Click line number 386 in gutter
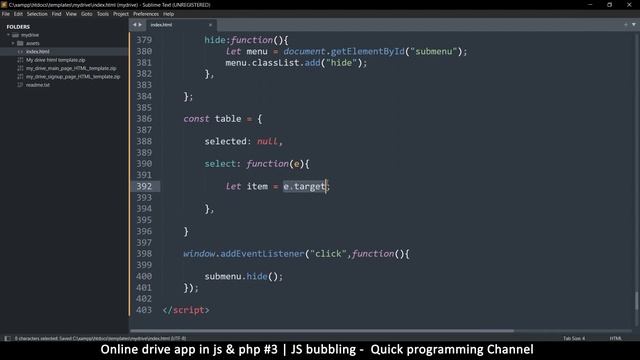 (144, 119)
